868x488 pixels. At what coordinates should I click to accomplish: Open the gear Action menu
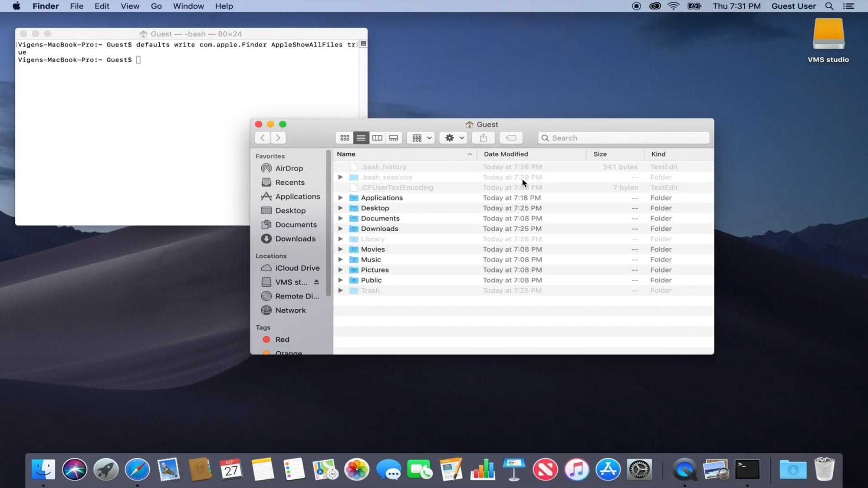454,138
